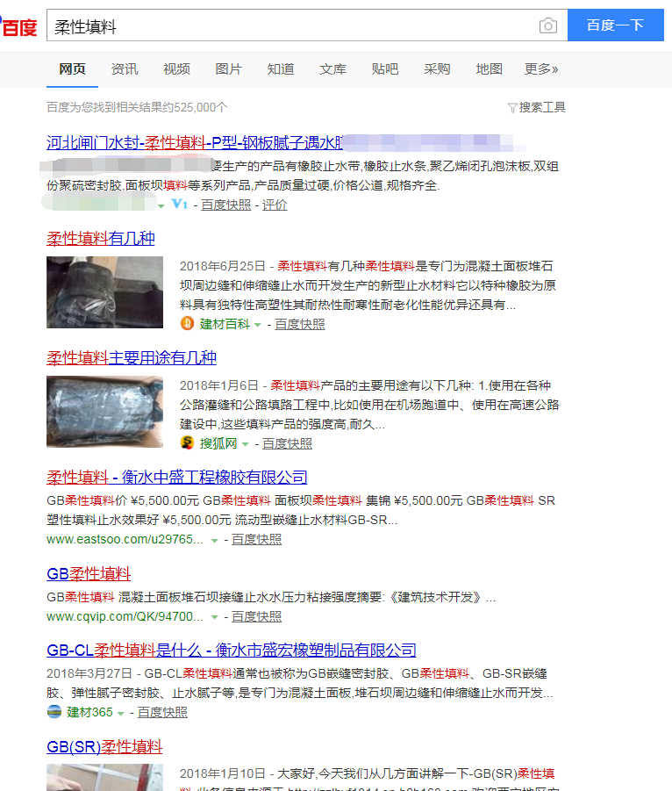The image size is (672, 791).
Task: Open result 河北闸门水封-柔性填料-P型
Action: (x=195, y=143)
